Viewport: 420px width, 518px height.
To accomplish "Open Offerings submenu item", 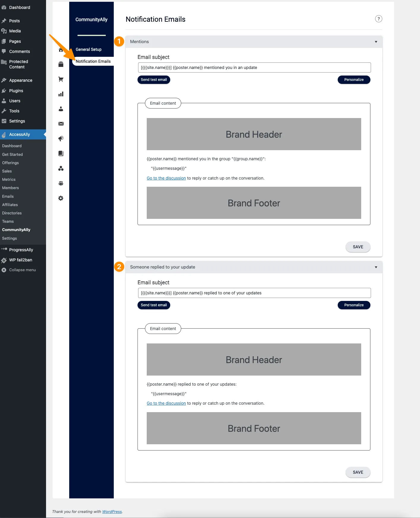I will tap(10, 163).
